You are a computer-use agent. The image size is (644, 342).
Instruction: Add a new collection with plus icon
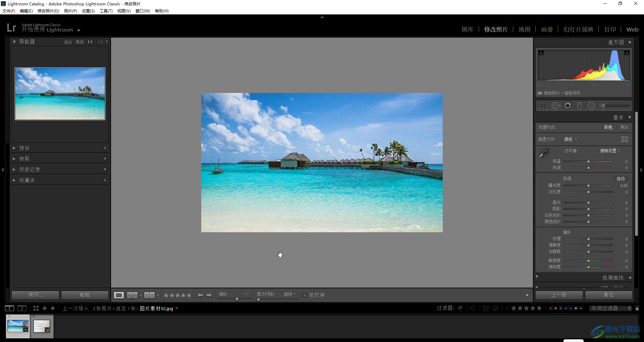click(105, 180)
